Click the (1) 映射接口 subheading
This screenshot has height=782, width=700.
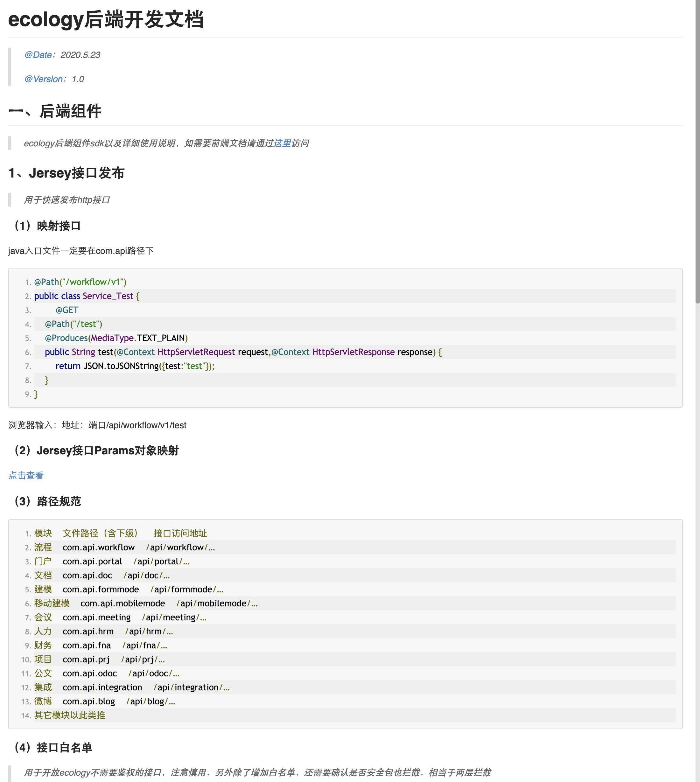pos(47,226)
